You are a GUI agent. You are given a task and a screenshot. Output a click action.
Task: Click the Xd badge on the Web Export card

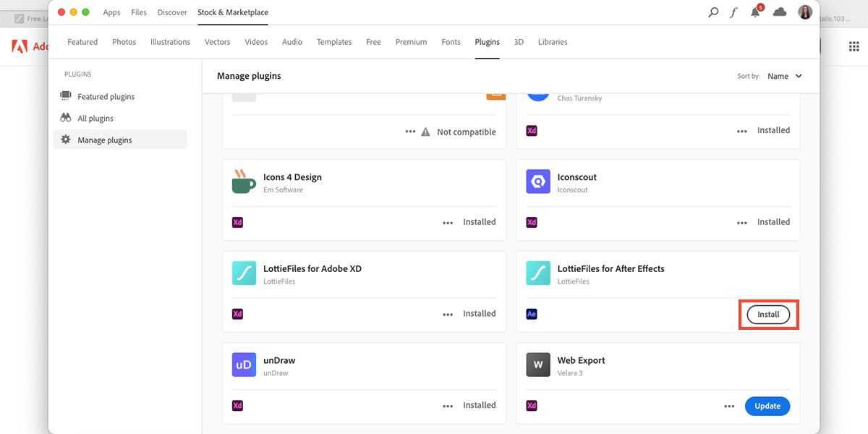[x=532, y=406]
